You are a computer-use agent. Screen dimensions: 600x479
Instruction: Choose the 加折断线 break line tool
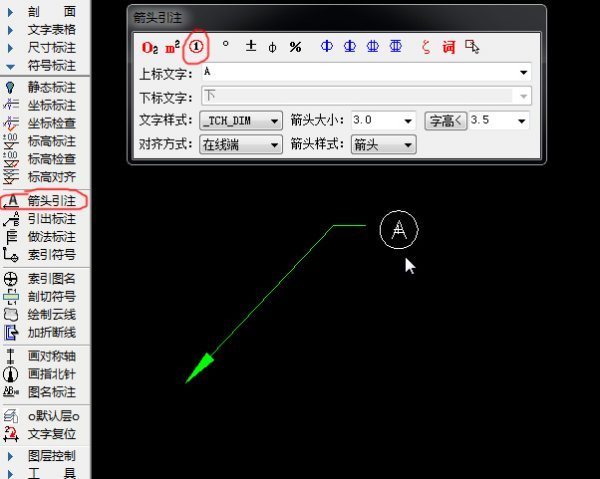pos(51,332)
